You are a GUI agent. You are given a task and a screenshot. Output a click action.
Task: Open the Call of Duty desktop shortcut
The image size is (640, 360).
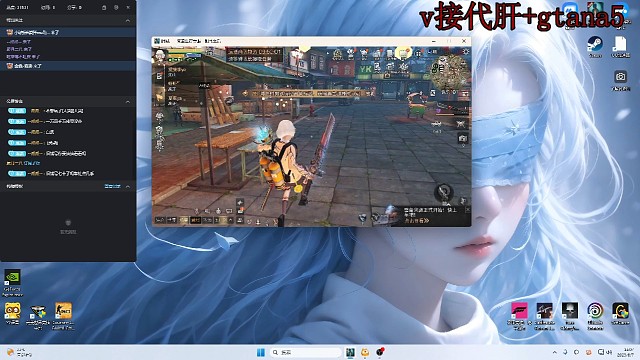coord(544,316)
